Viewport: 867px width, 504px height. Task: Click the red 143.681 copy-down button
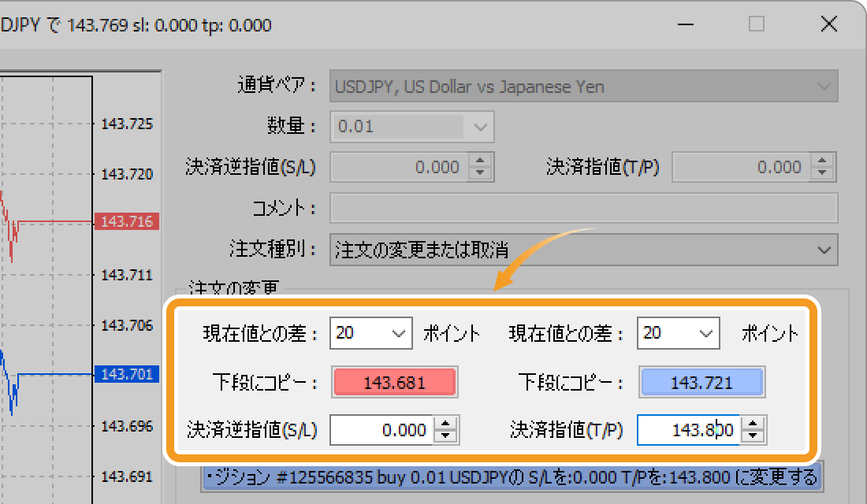point(394,382)
